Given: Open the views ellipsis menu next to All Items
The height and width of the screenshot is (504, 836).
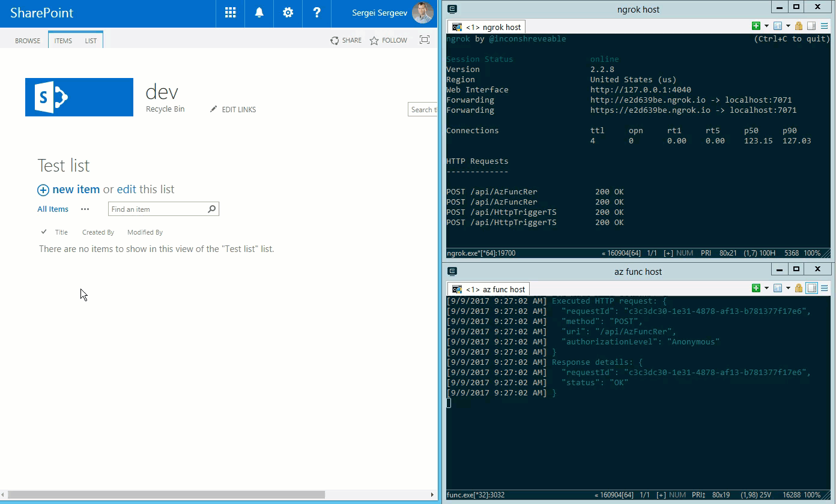Looking at the screenshot, I should pyautogui.click(x=85, y=209).
